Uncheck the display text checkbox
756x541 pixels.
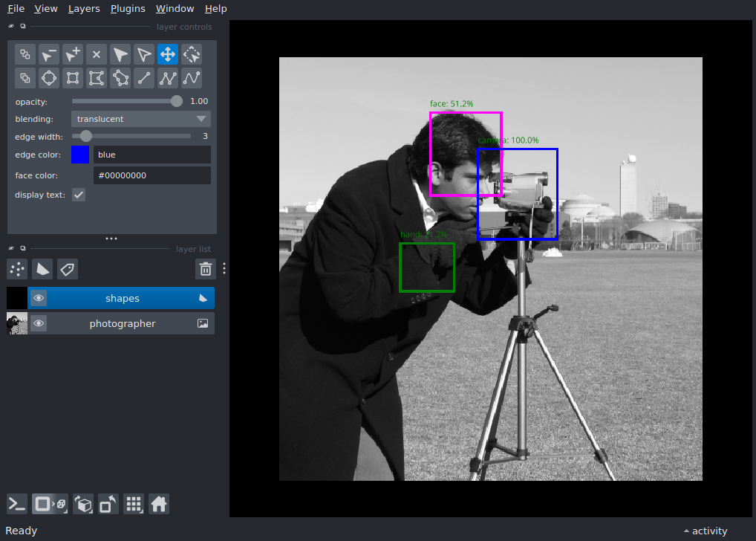click(78, 195)
